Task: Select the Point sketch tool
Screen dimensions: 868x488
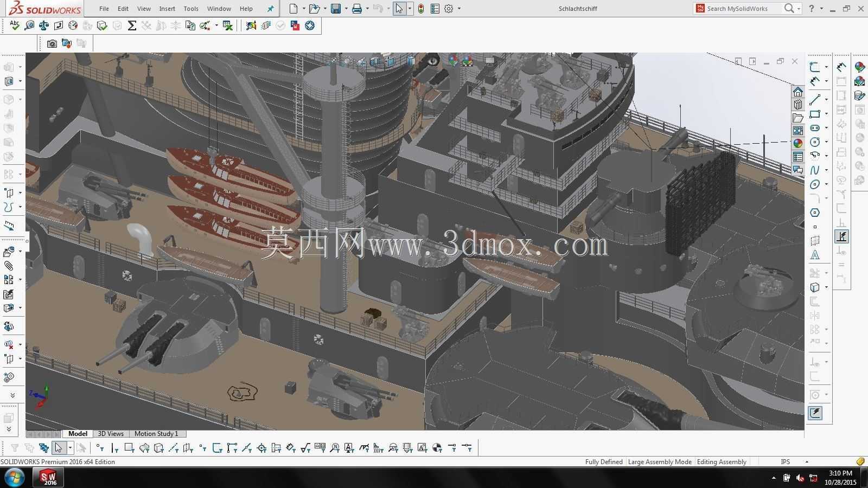Action: [815, 227]
